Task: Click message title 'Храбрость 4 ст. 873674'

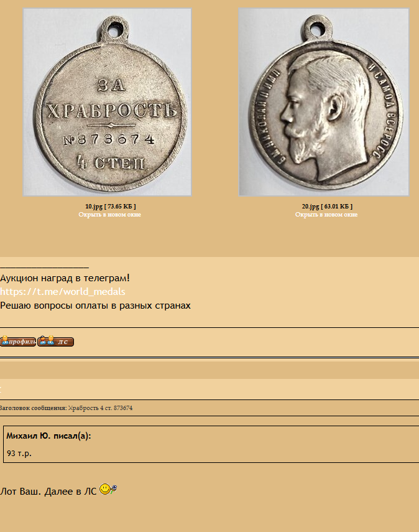Action: point(100,408)
